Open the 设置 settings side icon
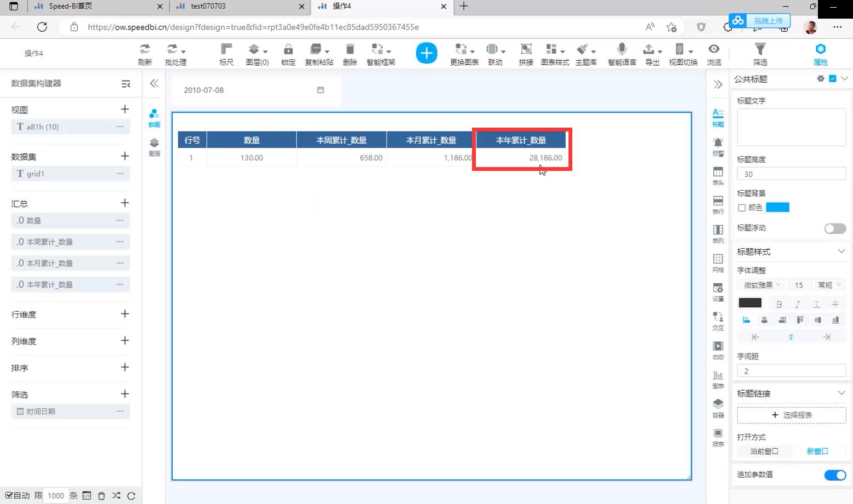The image size is (853, 504). click(718, 292)
